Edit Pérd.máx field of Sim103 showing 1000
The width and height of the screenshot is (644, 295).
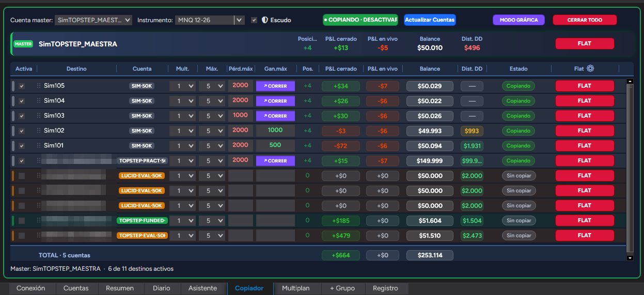[241, 116]
